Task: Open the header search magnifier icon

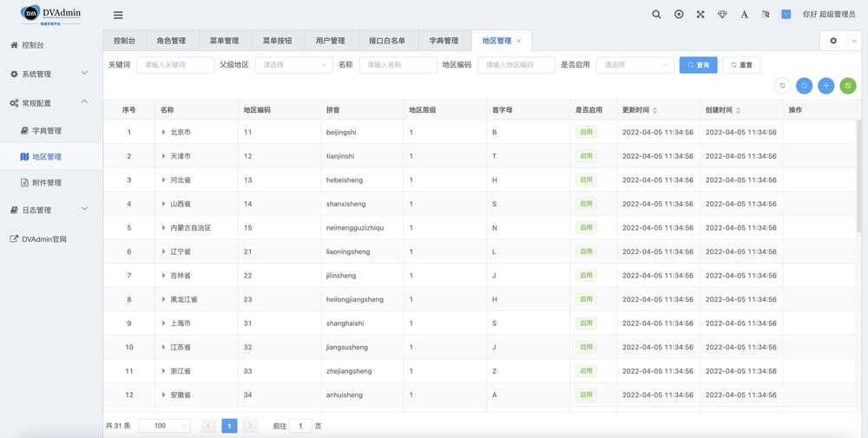Action: 656,15
